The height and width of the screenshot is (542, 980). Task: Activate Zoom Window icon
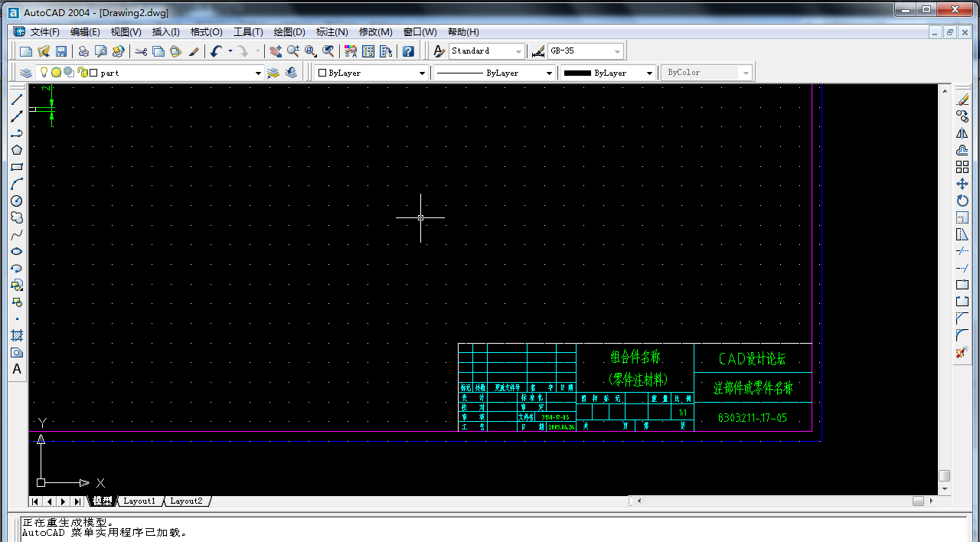[311, 51]
